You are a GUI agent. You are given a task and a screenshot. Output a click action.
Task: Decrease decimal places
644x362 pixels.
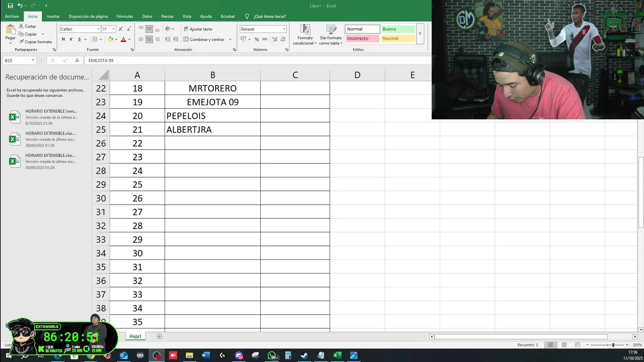pos(282,39)
